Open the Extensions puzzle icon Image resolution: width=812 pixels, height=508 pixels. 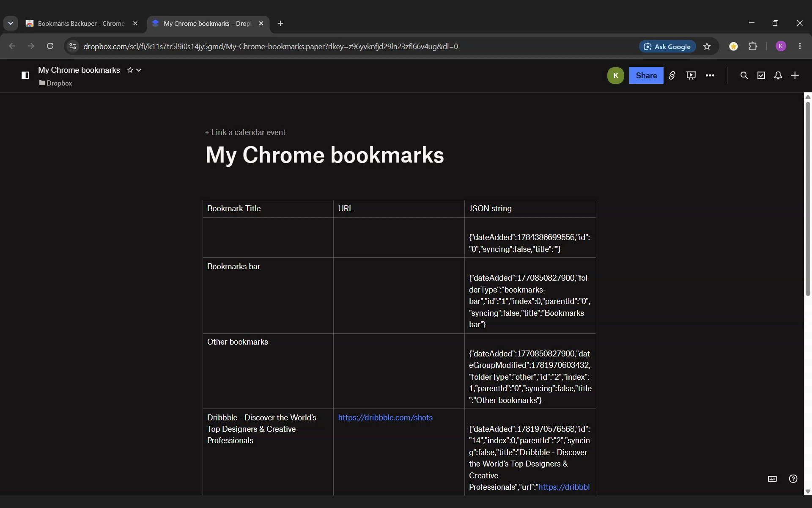[x=753, y=47]
